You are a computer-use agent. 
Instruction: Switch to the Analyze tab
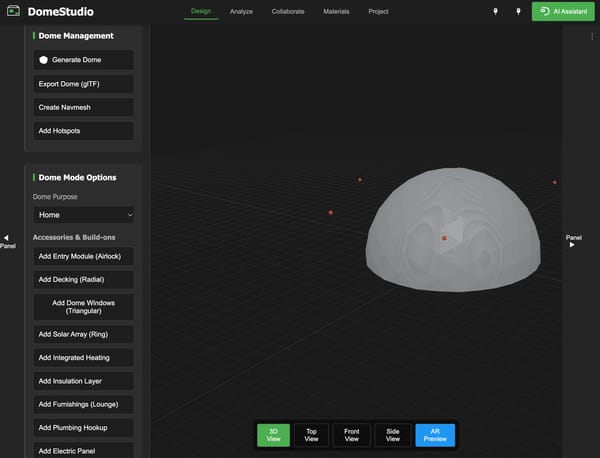(x=241, y=11)
